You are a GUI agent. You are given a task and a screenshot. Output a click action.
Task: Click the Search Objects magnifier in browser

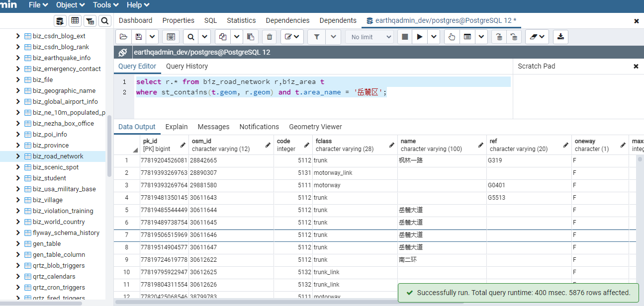104,21
